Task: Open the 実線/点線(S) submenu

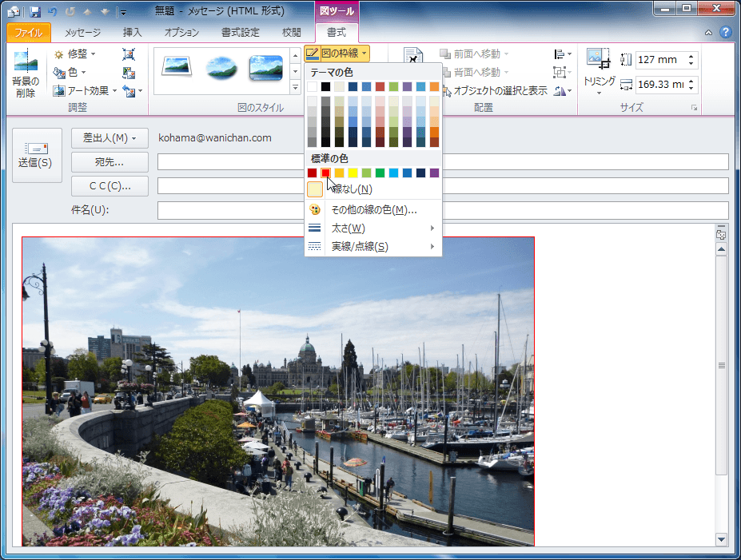Action: pyautogui.click(x=373, y=246)
